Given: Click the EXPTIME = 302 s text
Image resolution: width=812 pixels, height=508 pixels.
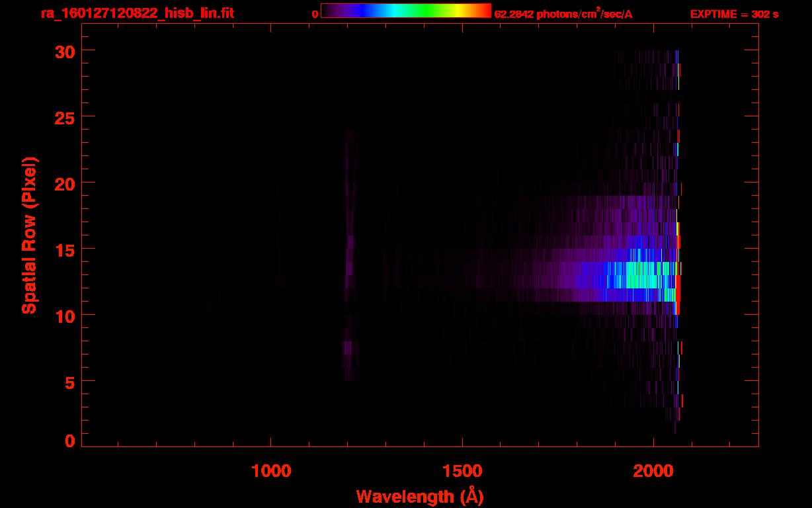Looking at the screenshot, I should (x=734, y=14).
